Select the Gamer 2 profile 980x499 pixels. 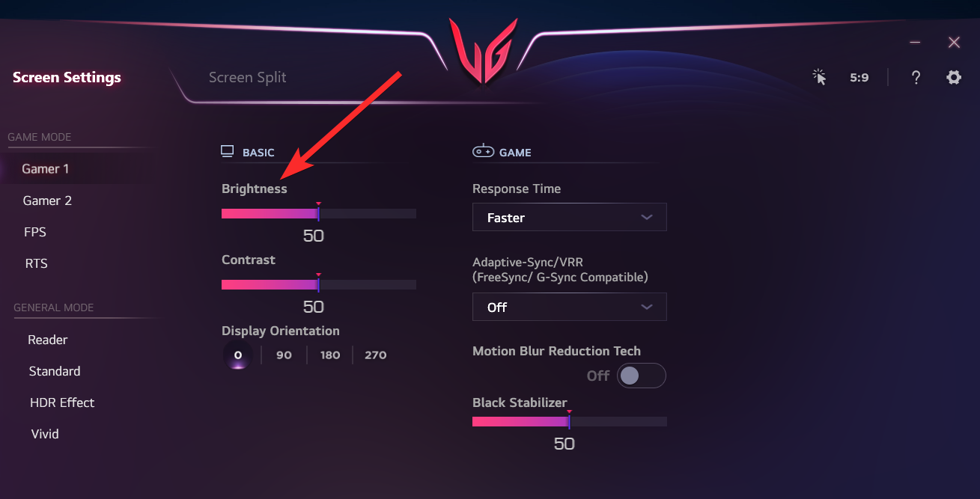pos(47,200)
